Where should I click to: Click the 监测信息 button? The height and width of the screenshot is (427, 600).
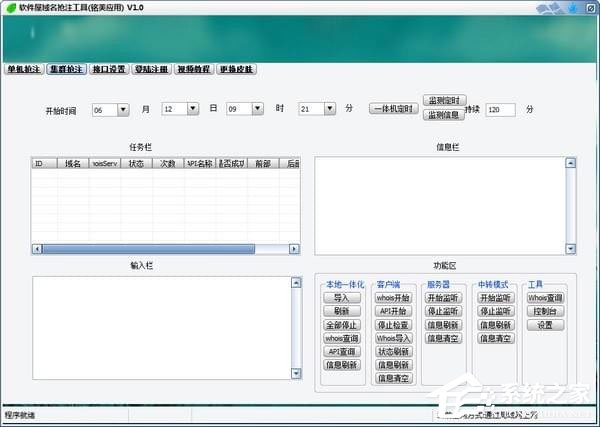(x=443, y=115)
